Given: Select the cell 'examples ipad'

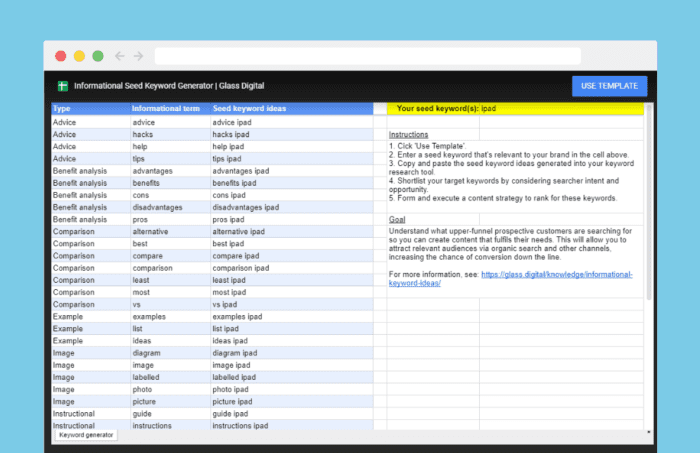Looking at the screenshot, I should click(292, 316).
